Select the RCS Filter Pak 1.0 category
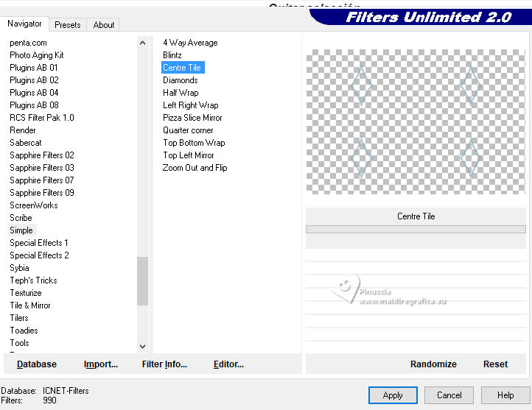The width and height of the screenshot is (532, 410). (42, 118)
